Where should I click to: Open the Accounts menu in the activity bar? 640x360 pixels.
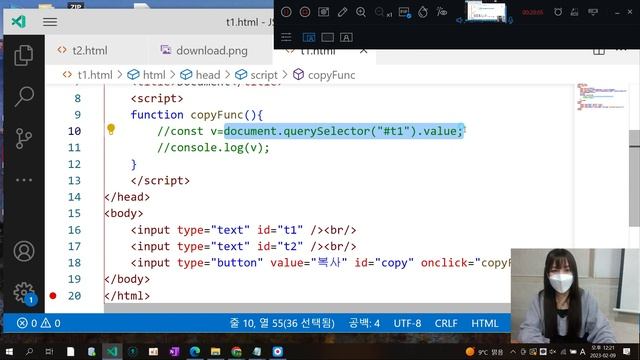click(x=24, y=251)
